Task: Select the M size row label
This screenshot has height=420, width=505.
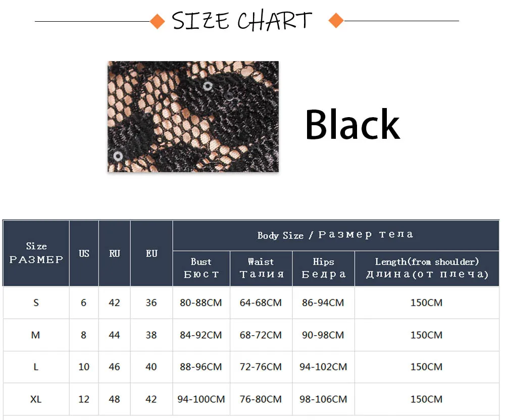Action: (35, 335)
